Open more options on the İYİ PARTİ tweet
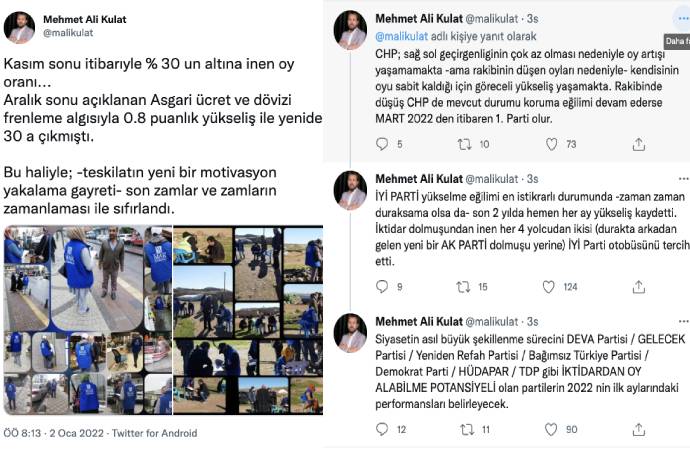 [x=684, y=179]
